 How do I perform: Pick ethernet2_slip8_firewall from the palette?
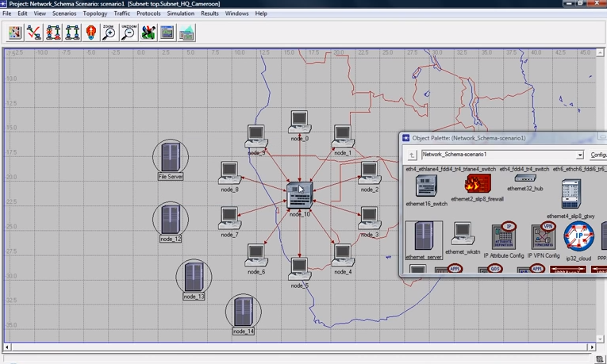click(x=478, y=183)
